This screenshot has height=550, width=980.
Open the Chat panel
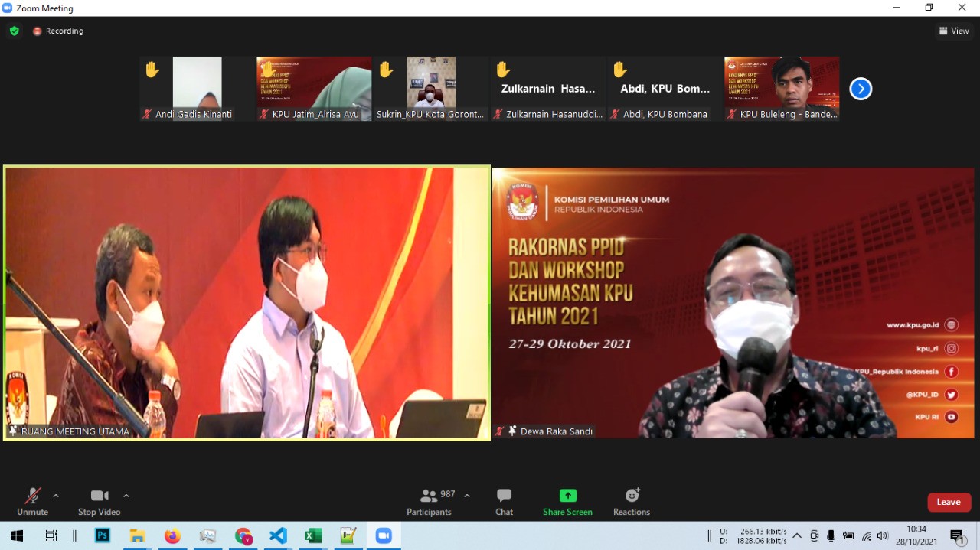click(504, 502)
